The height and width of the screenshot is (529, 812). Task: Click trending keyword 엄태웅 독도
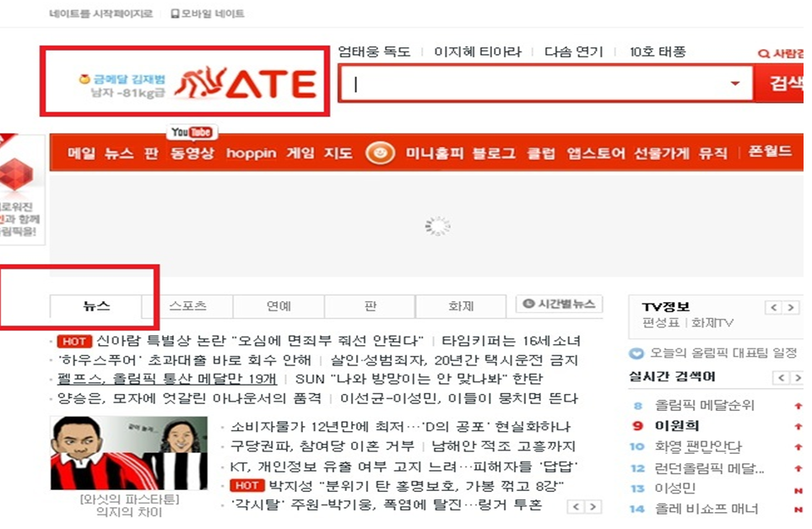pyautogui.click(x=374, y=51)
